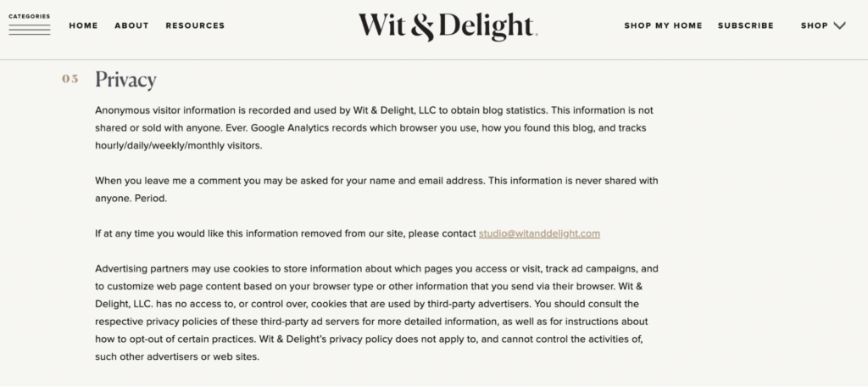Image resolution: width=868 pixels, height=387 pixels.
Task: Click the line 'such other advertisers or web sites.'
Action: click(x=177, y=356)
